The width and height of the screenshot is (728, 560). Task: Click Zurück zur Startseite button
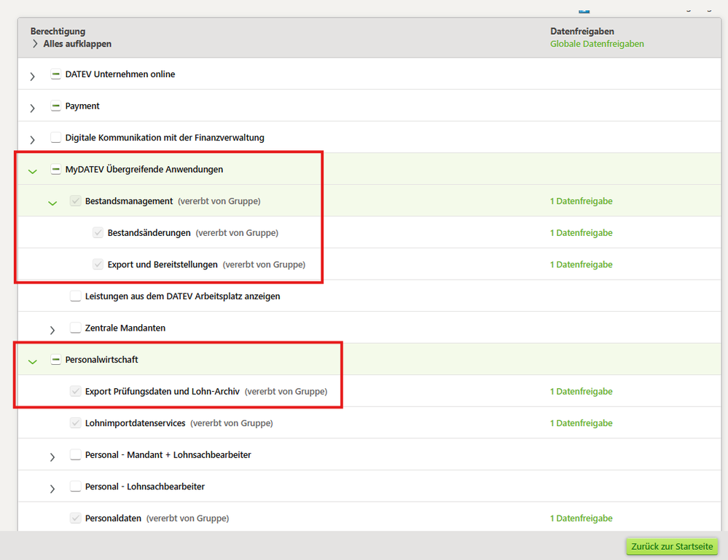[671, 546]
